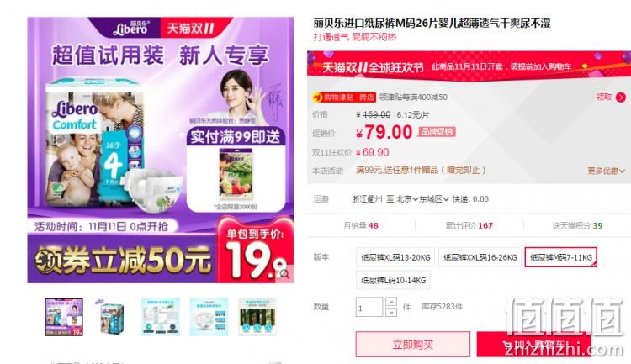
Task: Click the 立即购买 button
Action: point(412,345)
